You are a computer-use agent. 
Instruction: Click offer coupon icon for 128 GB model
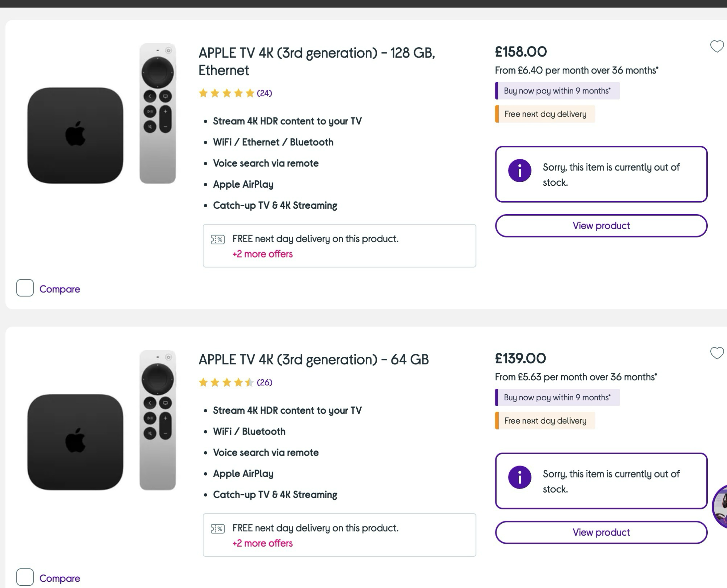coord(218,239)
